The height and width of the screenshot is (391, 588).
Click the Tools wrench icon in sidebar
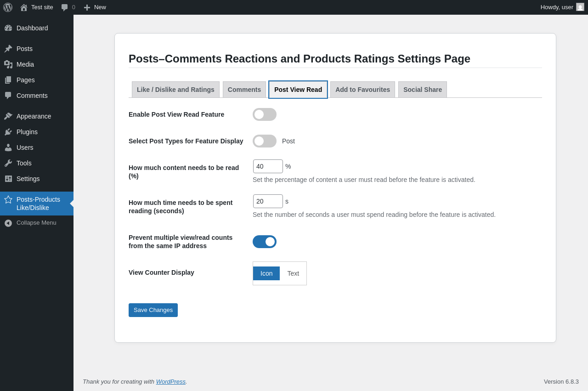tap(8, 163)
